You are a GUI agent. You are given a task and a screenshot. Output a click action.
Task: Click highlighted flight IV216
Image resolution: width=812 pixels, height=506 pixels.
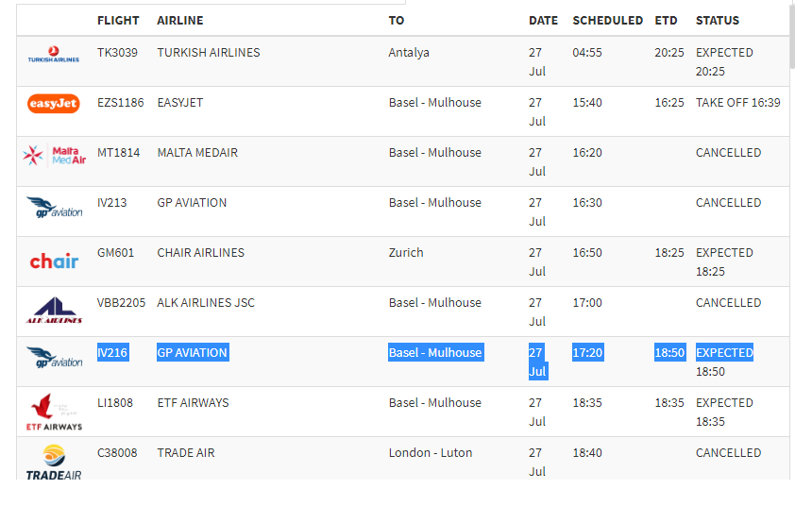112,352
